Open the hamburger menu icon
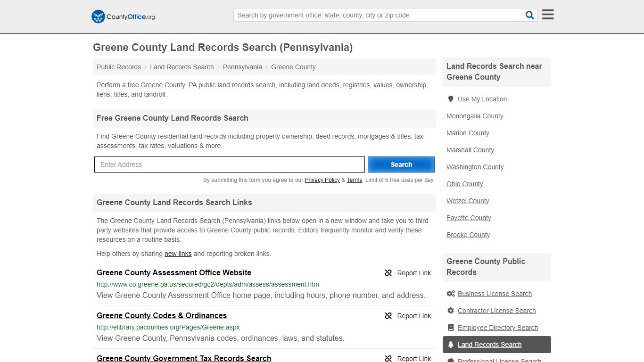This screenshot has width=644, height=362. (548, 15)
